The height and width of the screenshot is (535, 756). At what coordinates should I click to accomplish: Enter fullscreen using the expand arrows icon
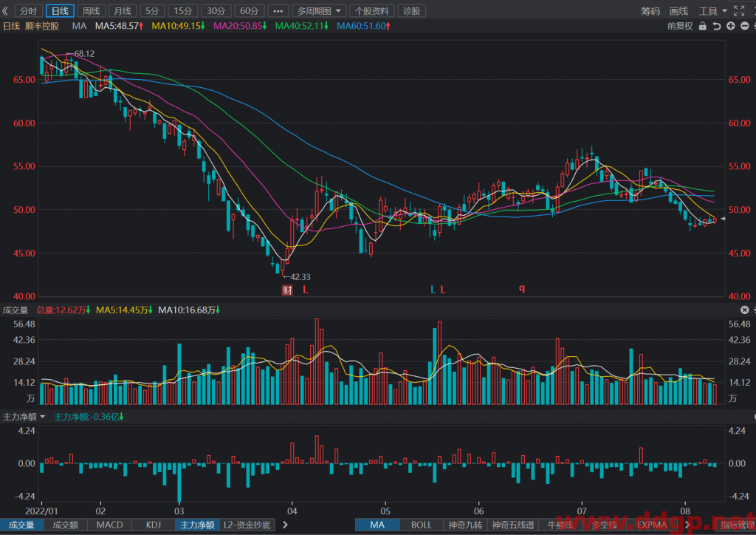(738, 10)
